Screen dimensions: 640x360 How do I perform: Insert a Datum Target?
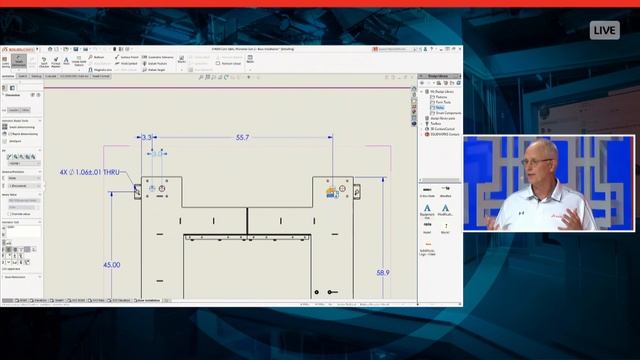pyautogui.click(x=154, y=70)
